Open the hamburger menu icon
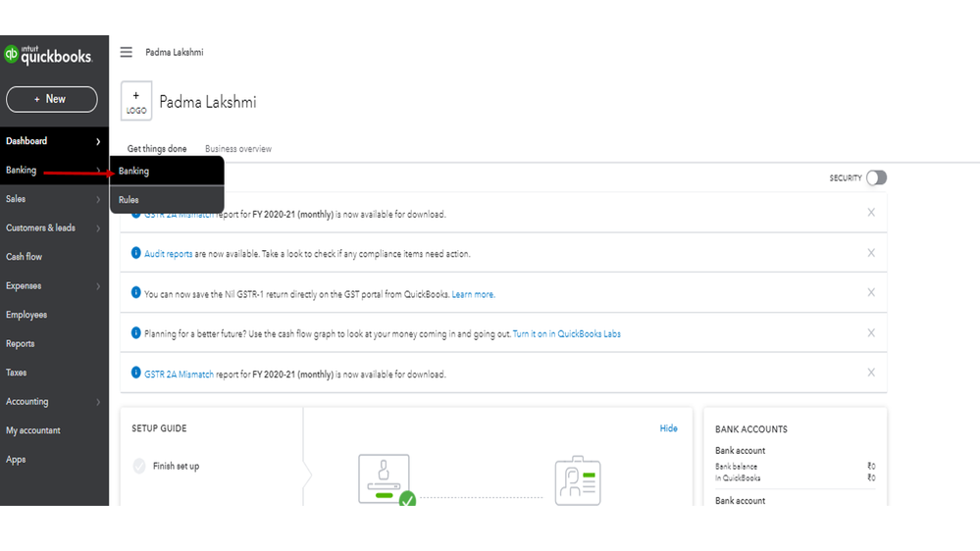 coord(127,53)
